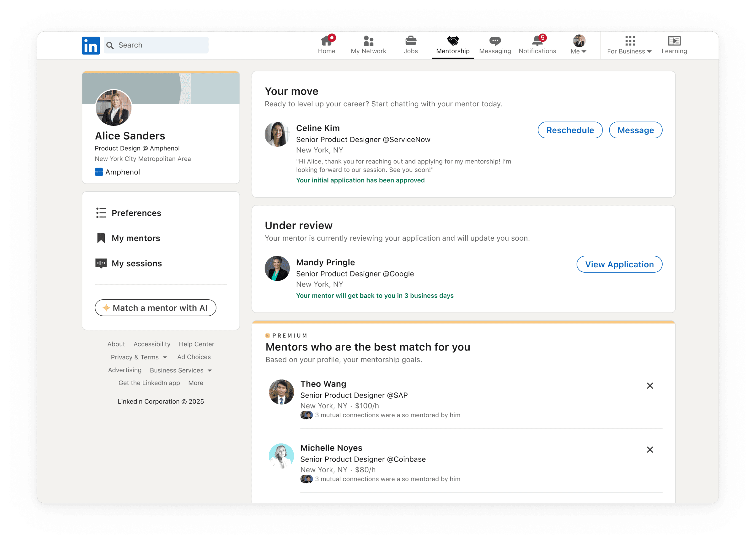Open the Jobs briefcase icon
756x546 pixels.
click(x=411, y=41)
